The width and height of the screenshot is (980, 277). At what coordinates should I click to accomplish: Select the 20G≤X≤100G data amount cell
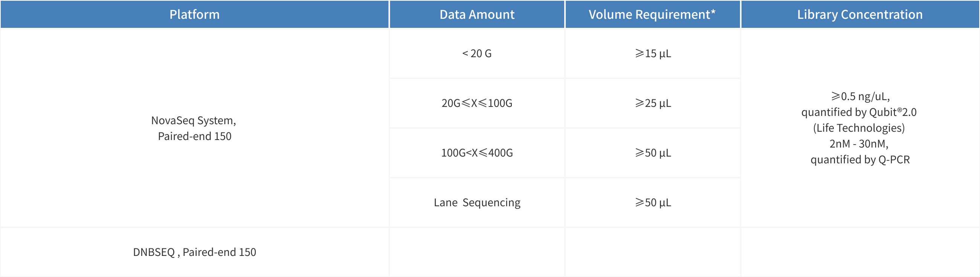tap(477, 103)
